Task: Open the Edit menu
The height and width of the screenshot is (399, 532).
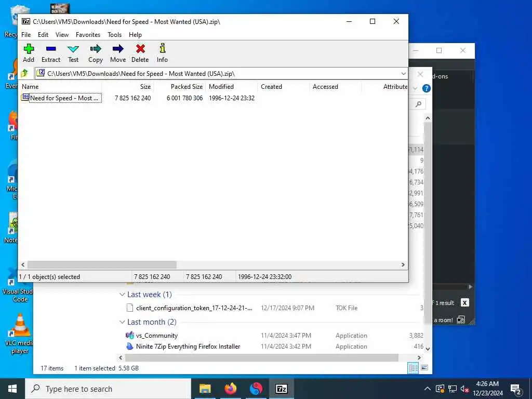Action: (x=43, y=35)
